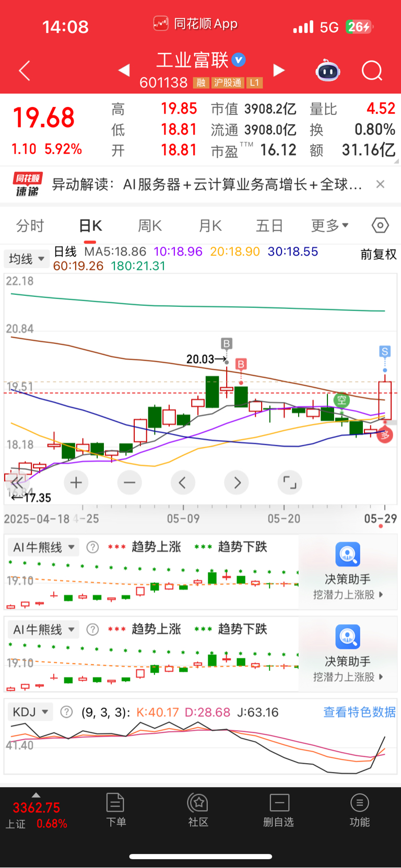Screen dimensions: 401x868
Task: Open search with the magnifier icon
Action: (372, 70)
